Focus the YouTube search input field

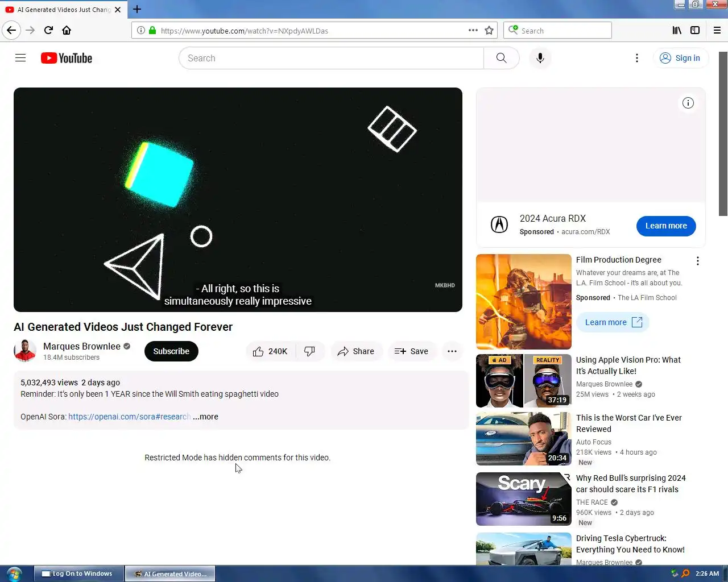(331, 58)
